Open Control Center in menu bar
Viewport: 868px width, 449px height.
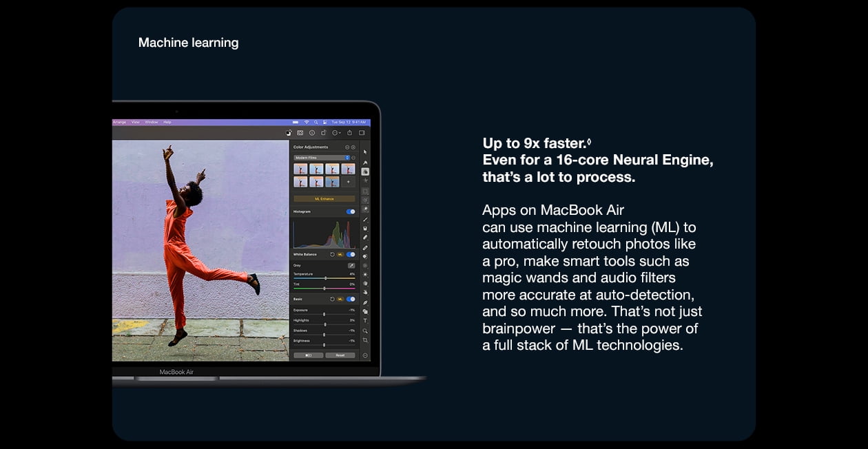pos(324,122)
